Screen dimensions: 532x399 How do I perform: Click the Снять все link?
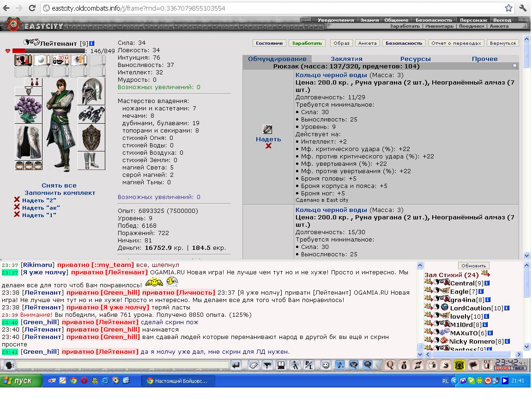[59, 186]
